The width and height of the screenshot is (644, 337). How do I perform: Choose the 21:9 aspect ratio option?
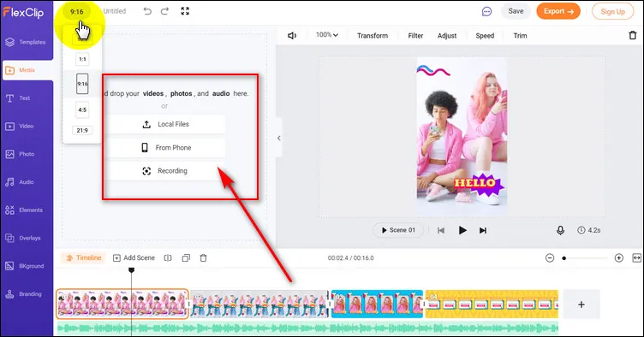82,130
